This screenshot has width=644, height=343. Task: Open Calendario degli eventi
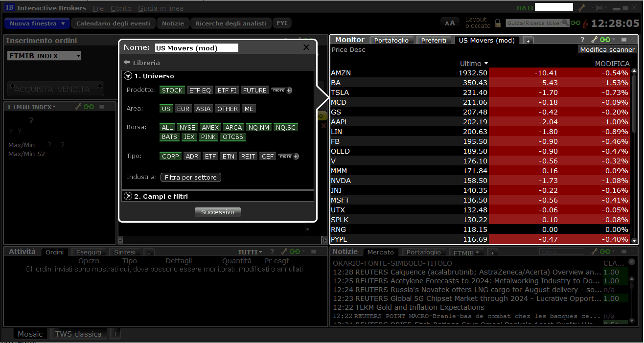pos(114,23)
